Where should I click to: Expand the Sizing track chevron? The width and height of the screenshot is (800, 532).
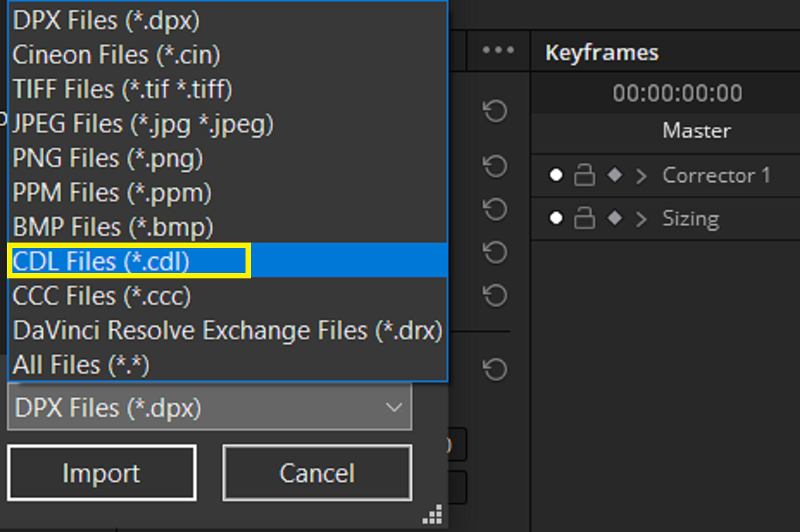click(x=641, y=219)
